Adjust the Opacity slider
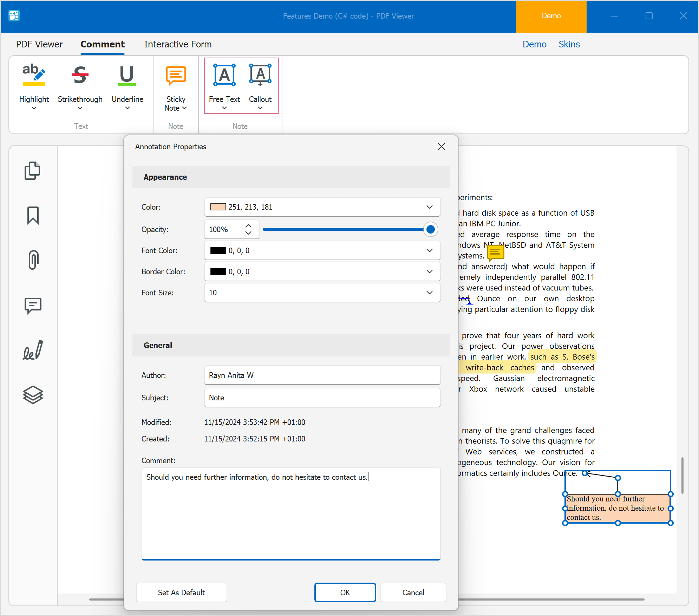This screenshot has width=699, height=616. pyautogui.click(x=431, y=229)
